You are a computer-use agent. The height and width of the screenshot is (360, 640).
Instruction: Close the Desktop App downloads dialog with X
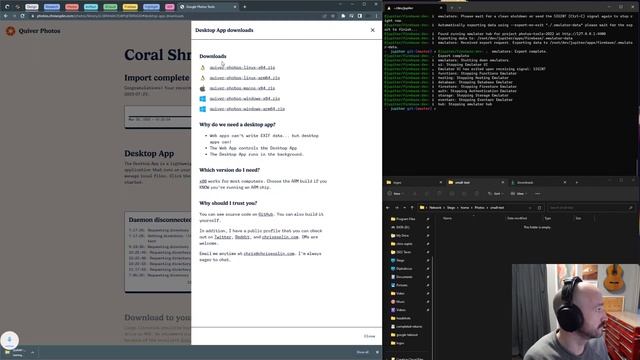pyautogui.click(x=372, y=30)
